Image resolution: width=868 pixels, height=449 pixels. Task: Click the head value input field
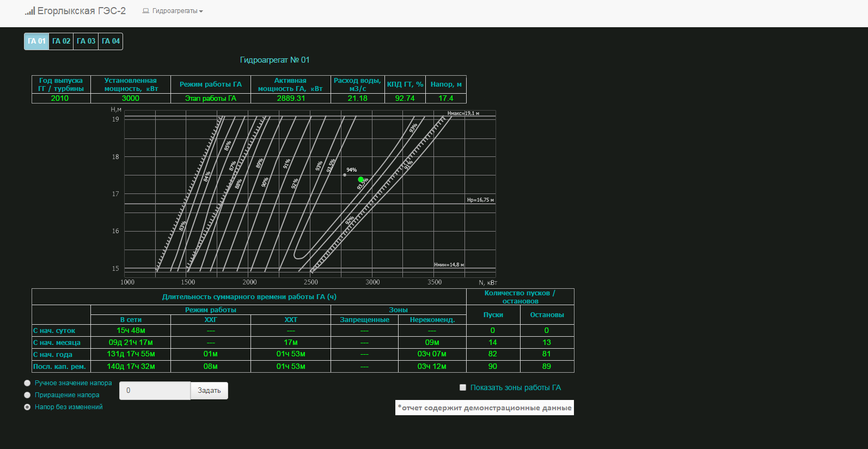[x=155, y=391]
